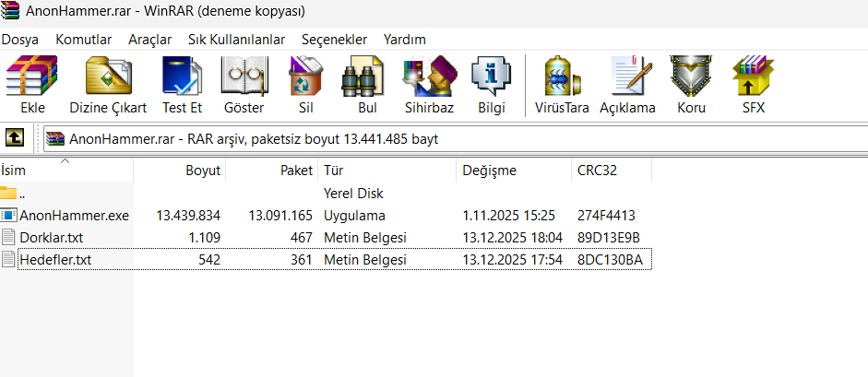The width and height of the screenshot is (868, 377).
Task: Open the Araçlar menu
Action: click(x=150, y=40)
